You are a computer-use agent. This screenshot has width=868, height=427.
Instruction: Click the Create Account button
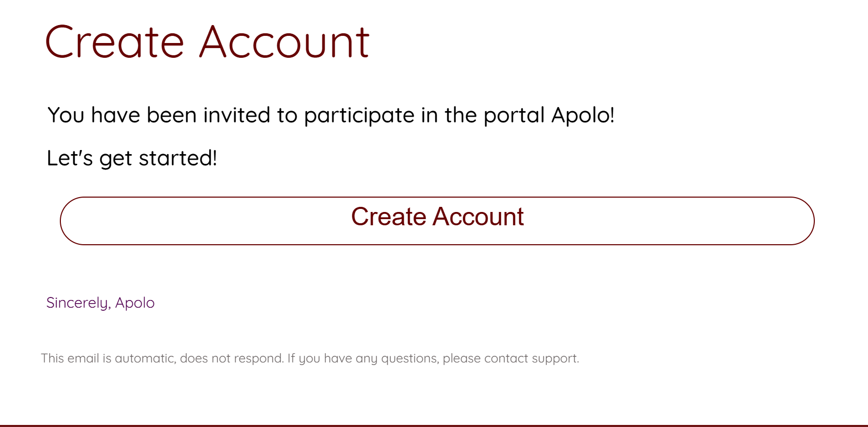click(437, 221)
